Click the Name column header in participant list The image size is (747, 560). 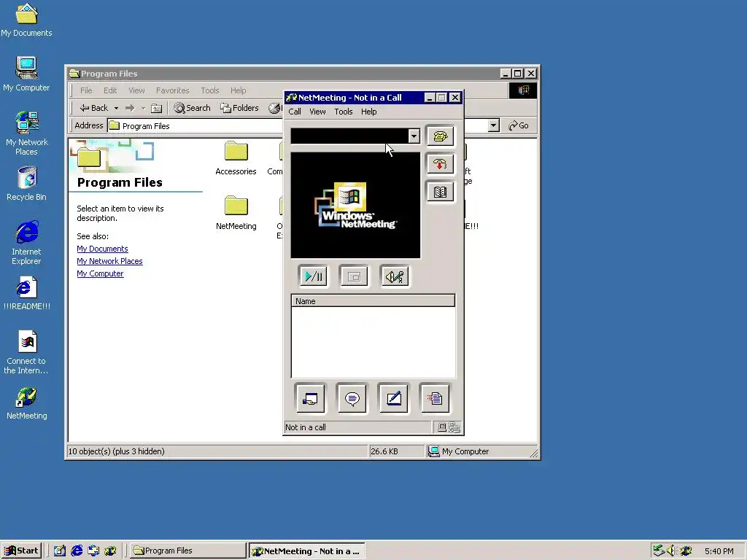373,301
